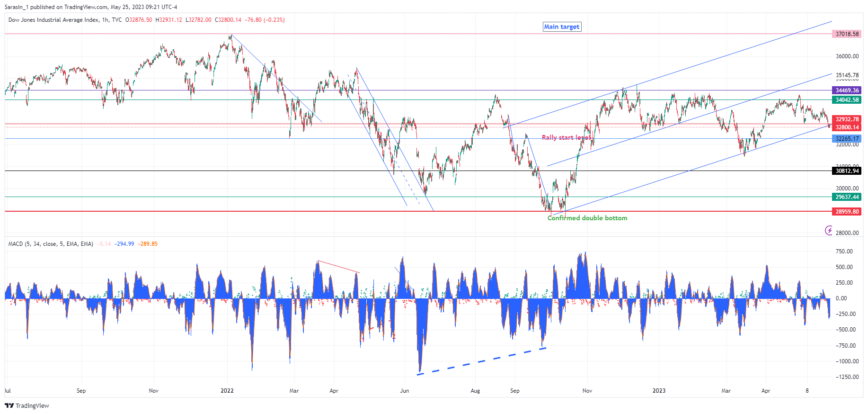Click the 28000.00 price axis tick
This screenshot has width=868, height=414.
pos(847,233)
